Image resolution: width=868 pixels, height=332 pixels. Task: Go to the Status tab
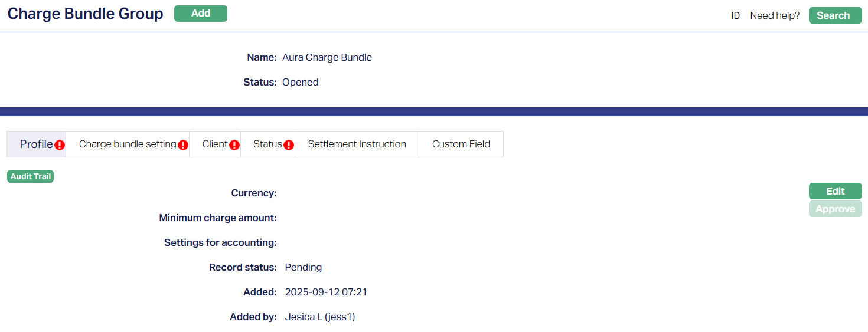(267, 144)
